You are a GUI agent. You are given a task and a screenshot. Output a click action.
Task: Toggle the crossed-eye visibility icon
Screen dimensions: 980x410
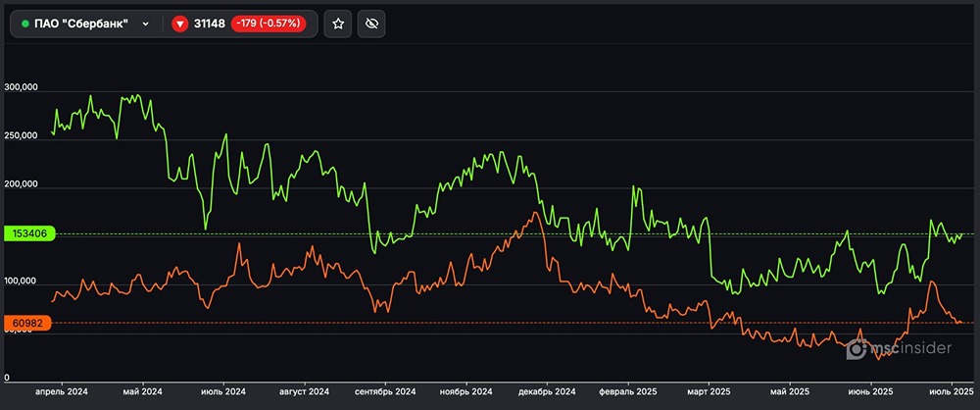pyautogui.click(x=370, y=24)
